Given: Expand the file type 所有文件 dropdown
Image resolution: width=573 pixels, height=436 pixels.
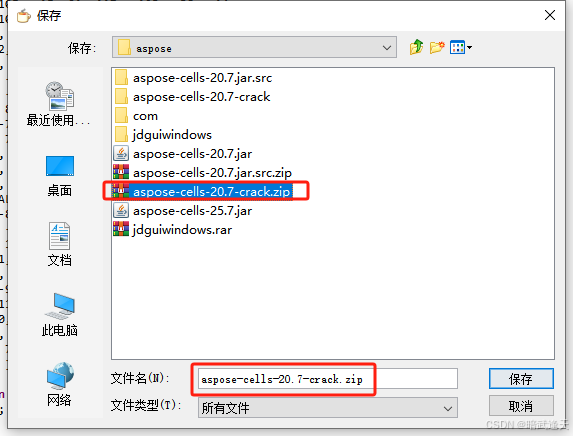Looking at the screenshot, I should click(x=328, y=408).
